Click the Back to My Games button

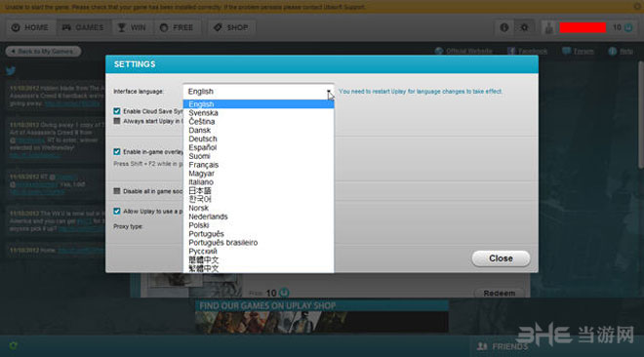43,52
